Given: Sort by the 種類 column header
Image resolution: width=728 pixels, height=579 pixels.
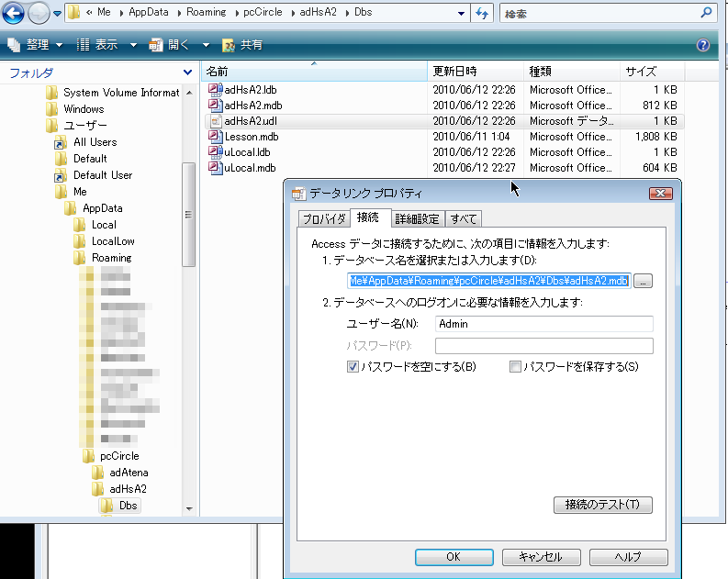Looking at the screenshot, I should point(572,72).
